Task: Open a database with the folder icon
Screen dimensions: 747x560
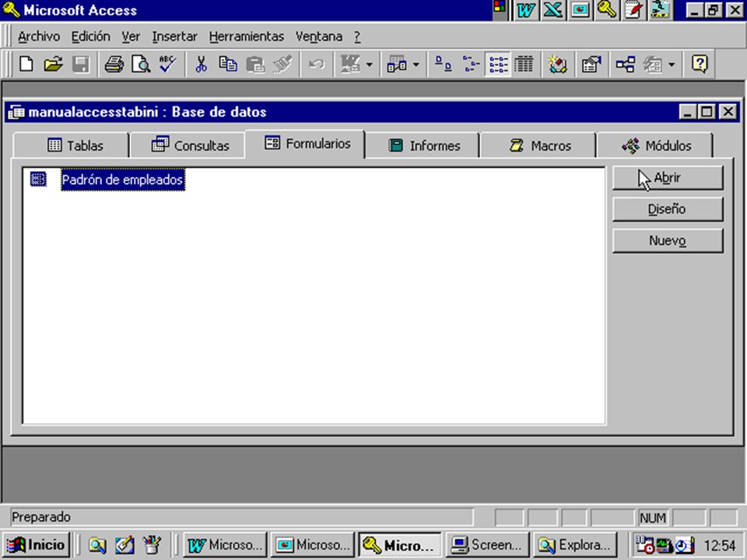Action: tap(54, 64)
